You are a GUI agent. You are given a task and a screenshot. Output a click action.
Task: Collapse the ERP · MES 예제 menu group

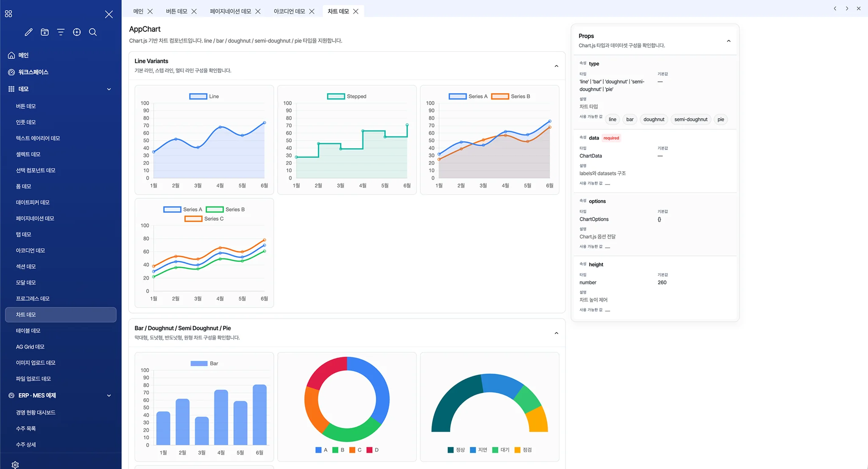(x=109, y=396)
